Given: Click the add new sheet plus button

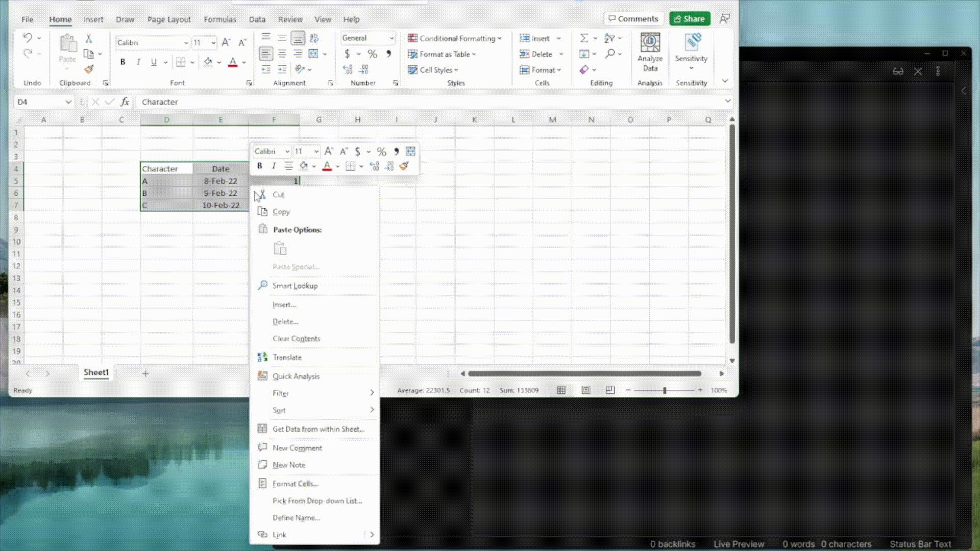Looking at the screenshot, I should pos(145,374).
